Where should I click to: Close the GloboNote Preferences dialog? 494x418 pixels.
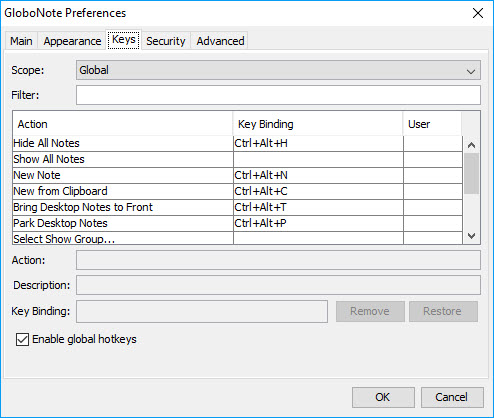pos(478,13)
